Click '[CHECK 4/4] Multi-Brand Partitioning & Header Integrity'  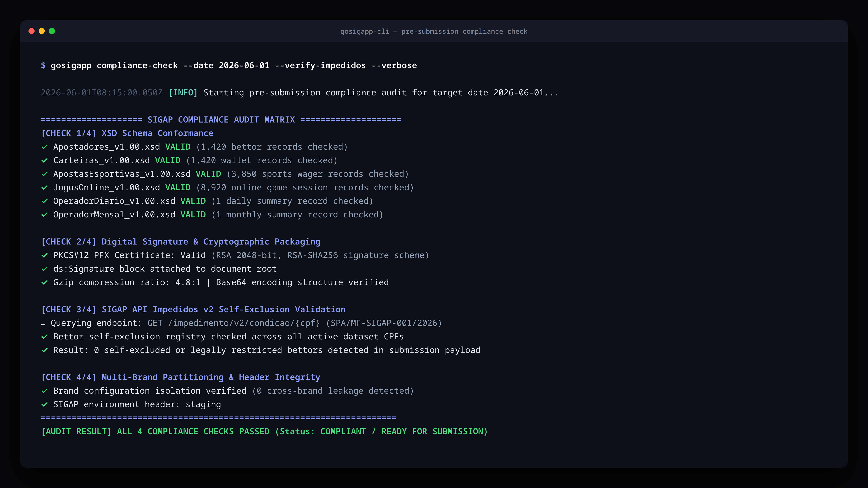click(x=180, y=377)
